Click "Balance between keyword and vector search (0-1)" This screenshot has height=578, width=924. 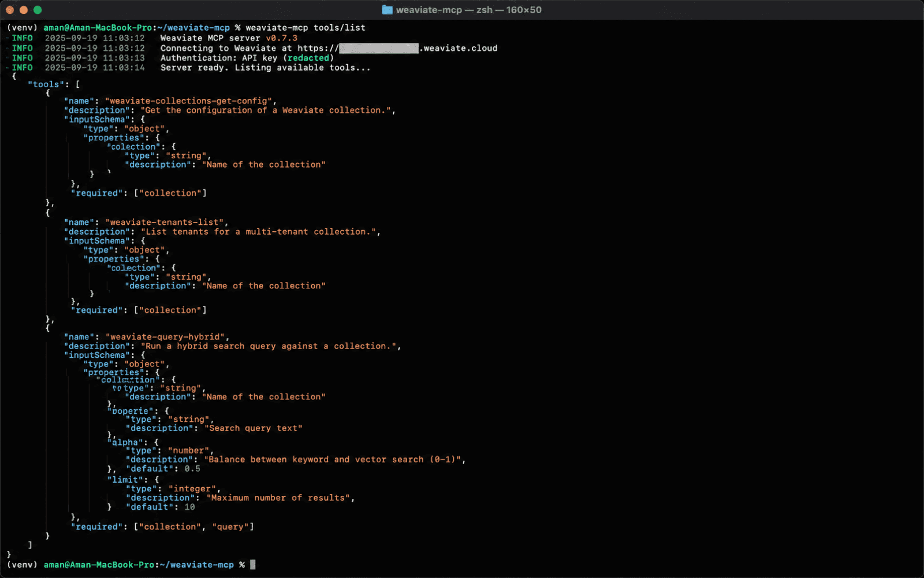[333, 460]
